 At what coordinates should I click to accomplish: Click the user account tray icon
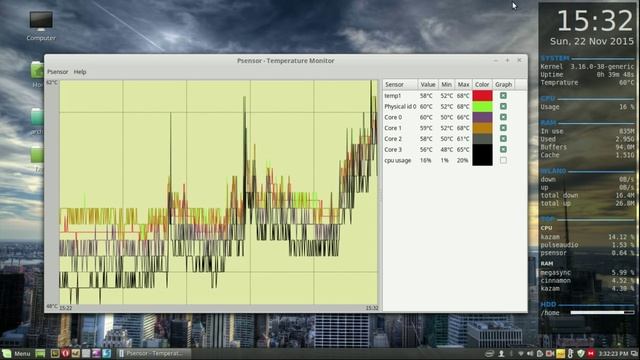point(501,353)
